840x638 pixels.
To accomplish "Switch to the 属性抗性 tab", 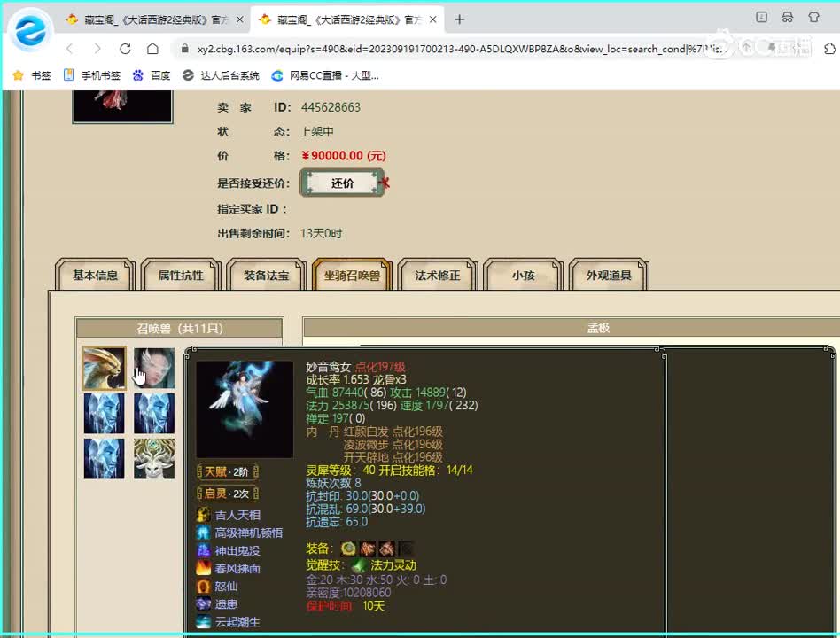I will coord(181,276).
